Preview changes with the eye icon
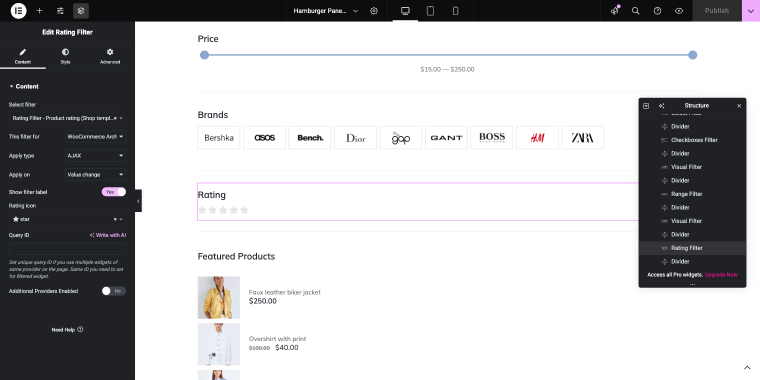This screenshot has width=760, height=380. tap(679, 11)
